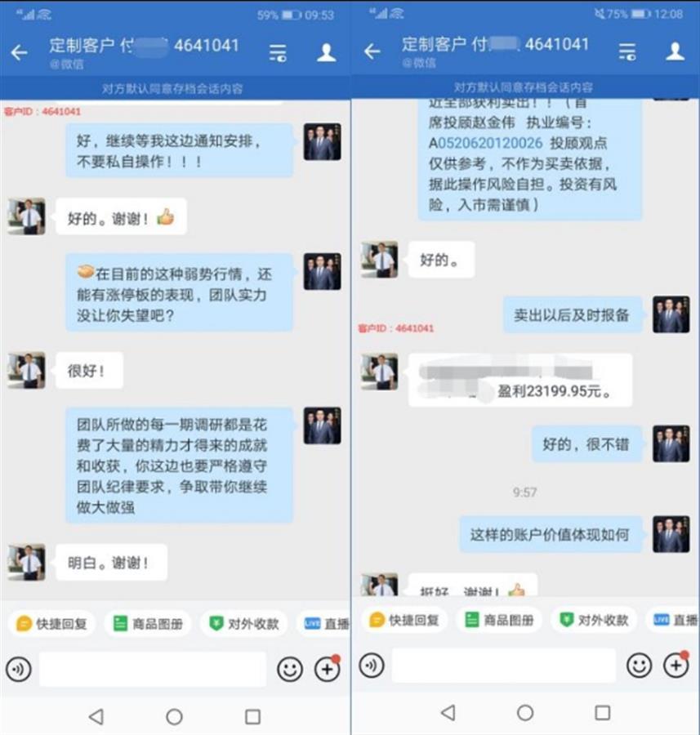Open the contact profile icon in right header
Image resolution: width=700 pixels, height=735 pixels.
(x=675, y=51)
